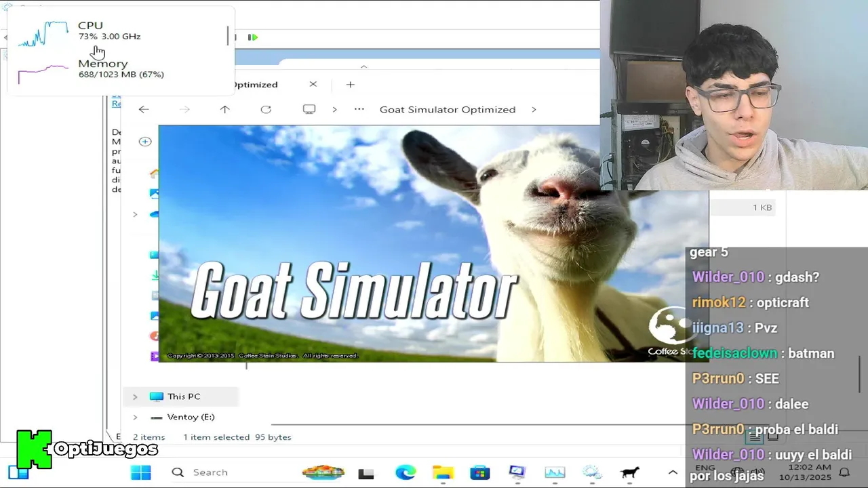Collapse the chevron above Explorer tabs
This screenshot has height=488, width=868.
pos(363,66)
